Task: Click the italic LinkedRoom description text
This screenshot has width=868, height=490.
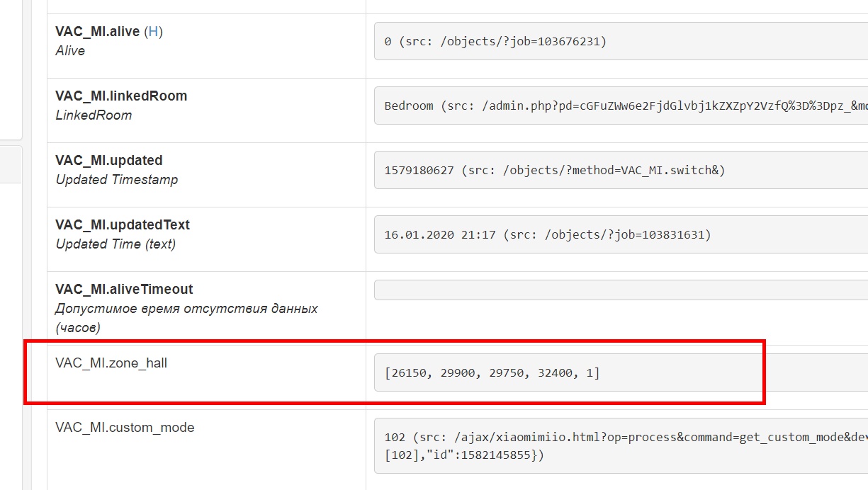Action: (94, 115)
